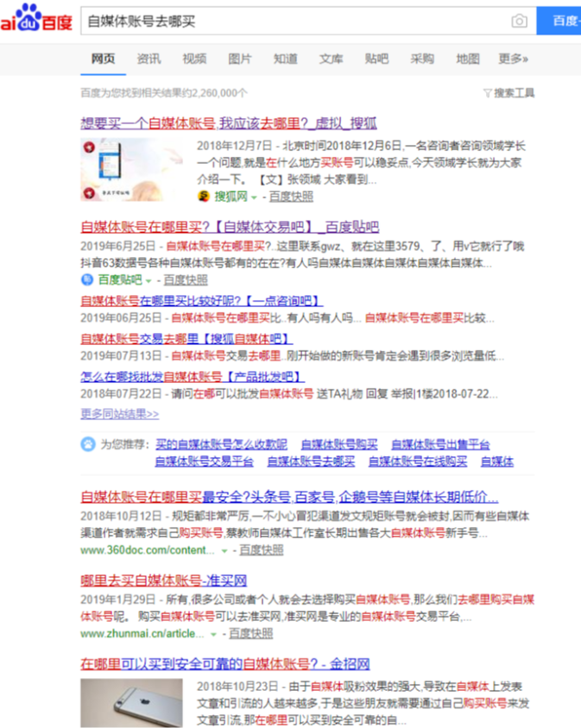Go to the 贴吧 tab
The height and width of the screenshot is (728, 581).
(x=376, y=59)
